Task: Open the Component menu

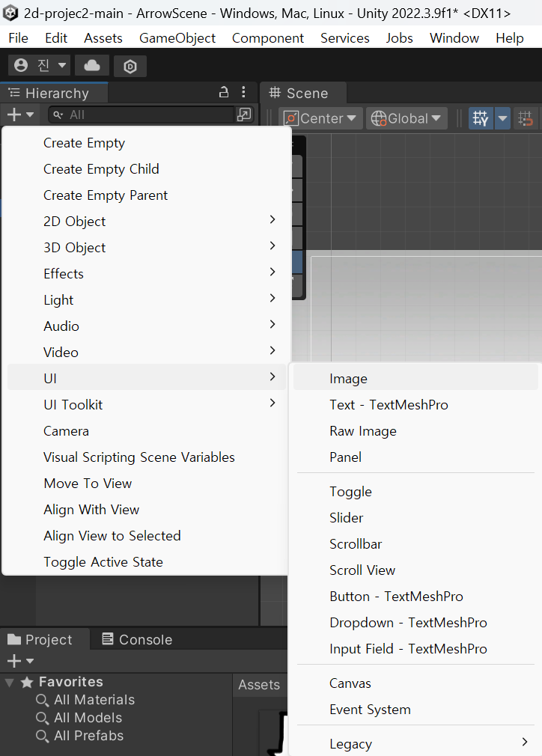Action: 268,38
